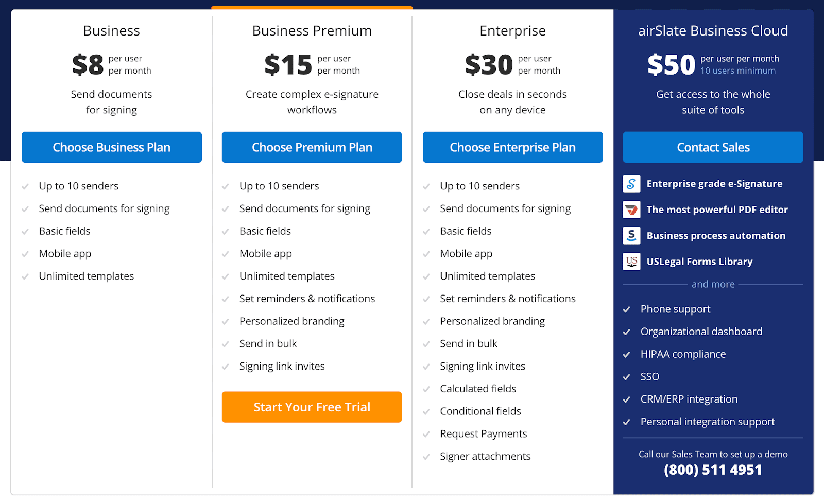Choose the Premium Plan
The height and width of the screenshot is (504, 824).
[x=312, y=147]
